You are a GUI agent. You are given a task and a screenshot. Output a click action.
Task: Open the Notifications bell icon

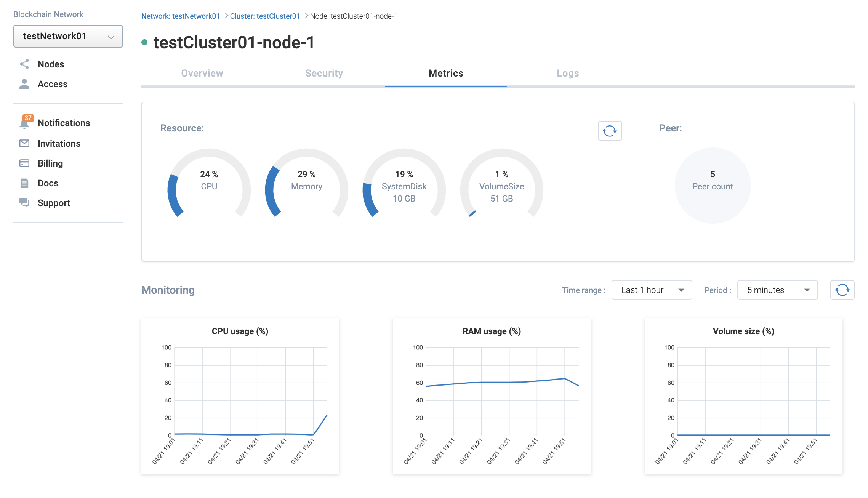[24, 123]
